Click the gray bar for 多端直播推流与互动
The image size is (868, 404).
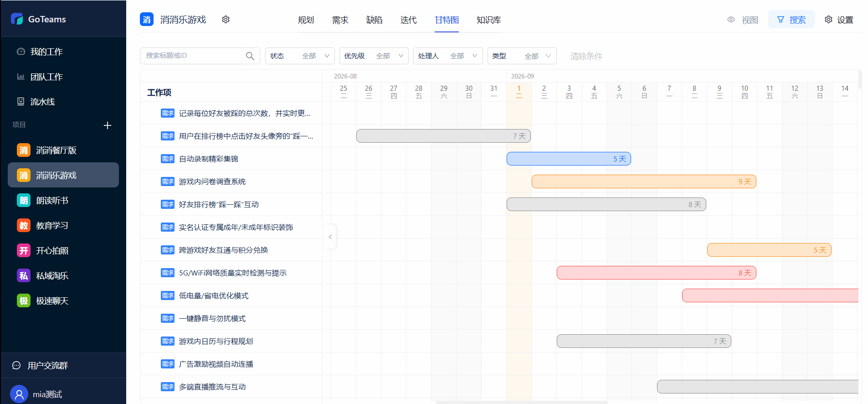[x=758, y=387]
